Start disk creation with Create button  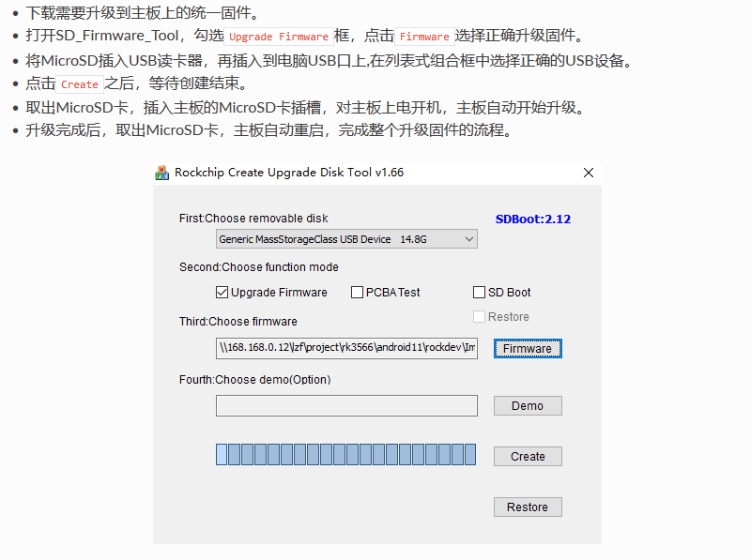point(528,457)
